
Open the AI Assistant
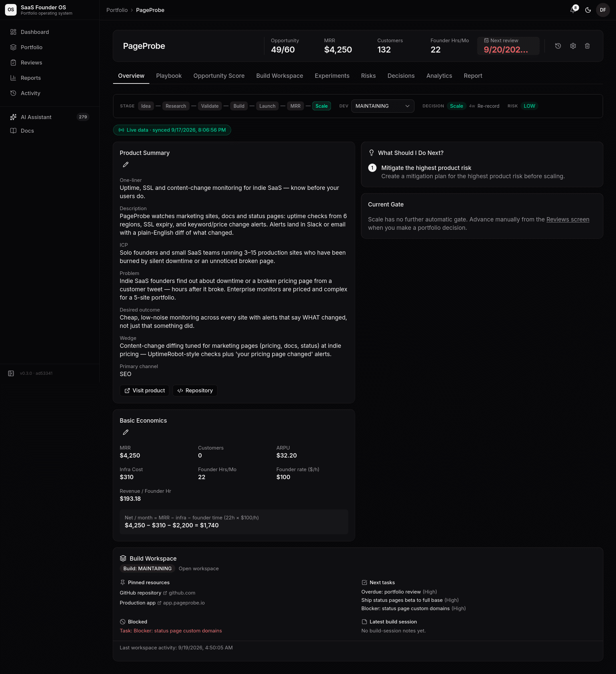[50, 117]
